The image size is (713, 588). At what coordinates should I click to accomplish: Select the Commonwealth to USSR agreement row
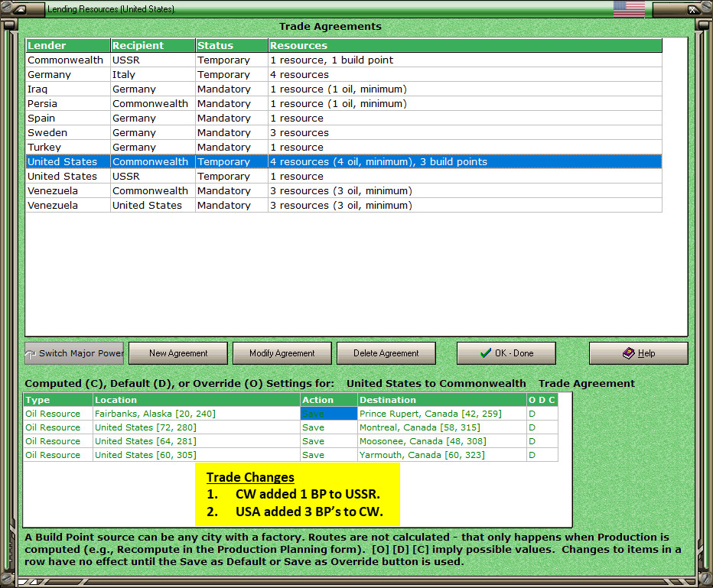(343, 60)
